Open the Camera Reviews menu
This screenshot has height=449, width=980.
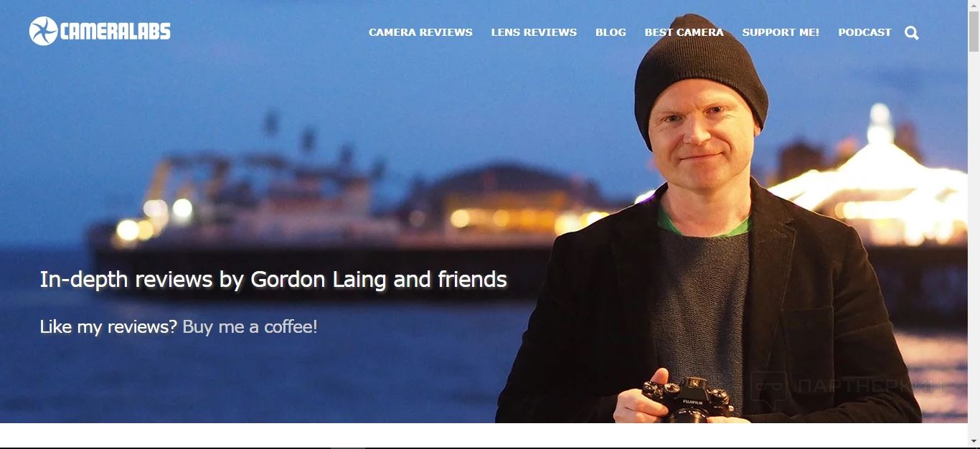(x=420, y=32)
